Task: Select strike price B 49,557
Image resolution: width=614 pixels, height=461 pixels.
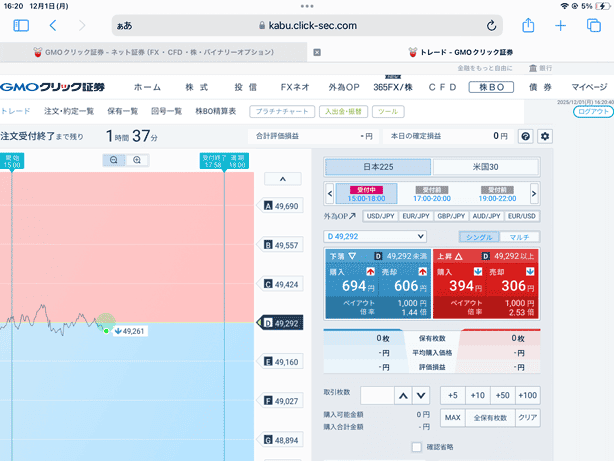Action: click(281, 245)
